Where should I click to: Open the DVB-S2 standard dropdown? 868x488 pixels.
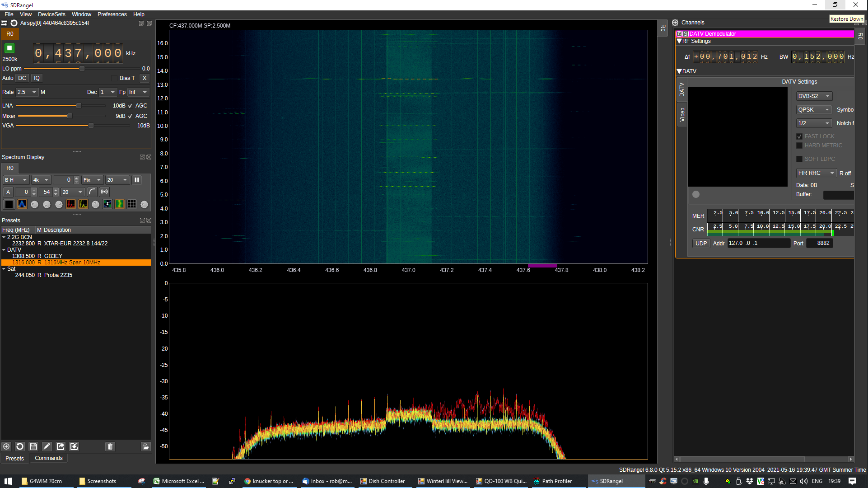[814, 96]
